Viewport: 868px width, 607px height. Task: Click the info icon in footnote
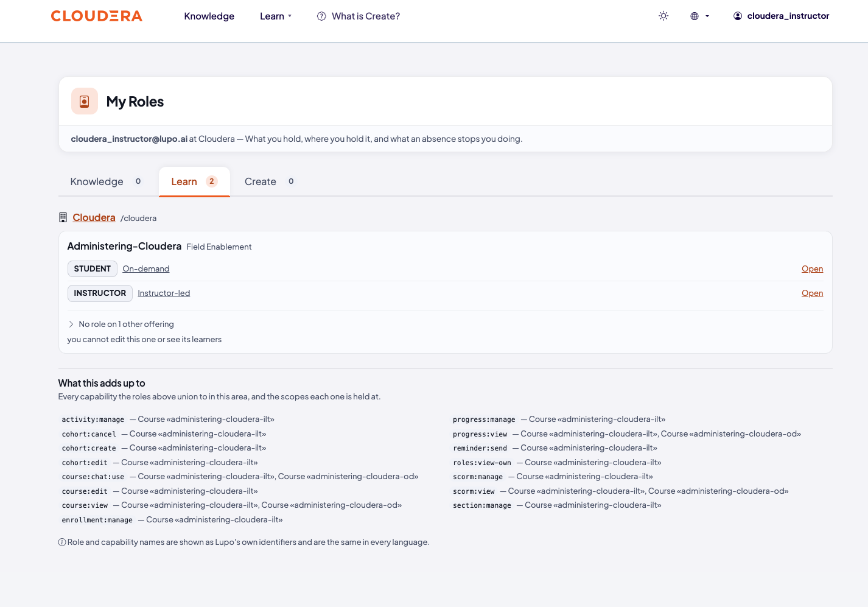[x=62, y=542]
